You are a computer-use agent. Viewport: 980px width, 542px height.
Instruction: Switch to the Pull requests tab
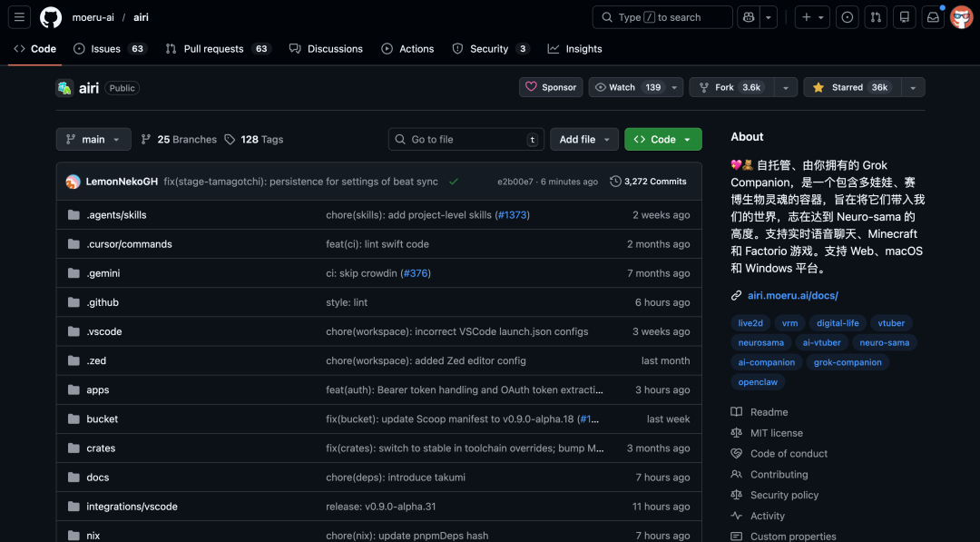[218, 49]
